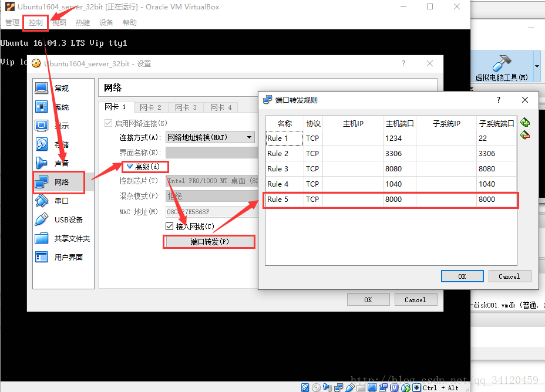Screen dimensions: 545x392
Task: Select 系统 category icon in settings
Action: tap(41, 107)
